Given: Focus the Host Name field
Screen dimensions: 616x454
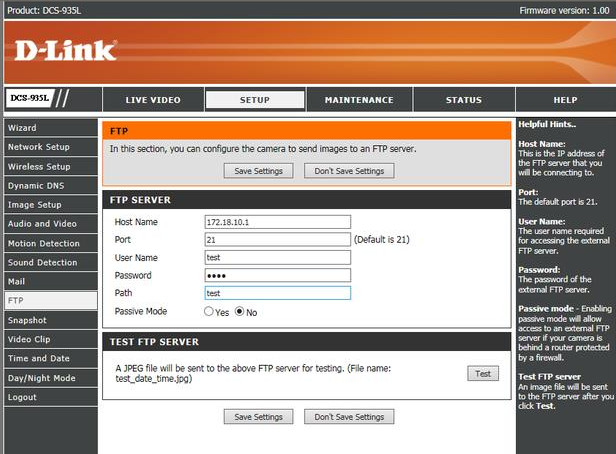Looking at the screenshot, I should coord(277,222).
